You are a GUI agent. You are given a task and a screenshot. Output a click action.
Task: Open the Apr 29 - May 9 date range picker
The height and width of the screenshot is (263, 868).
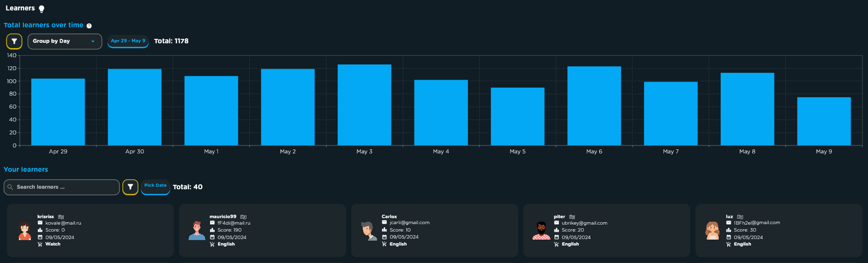[x=128, y=41]
